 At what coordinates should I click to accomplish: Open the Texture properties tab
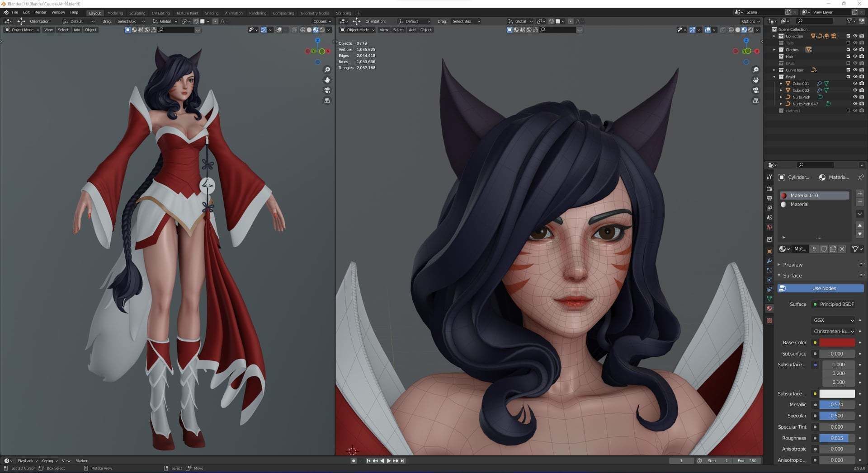(769, 320)
